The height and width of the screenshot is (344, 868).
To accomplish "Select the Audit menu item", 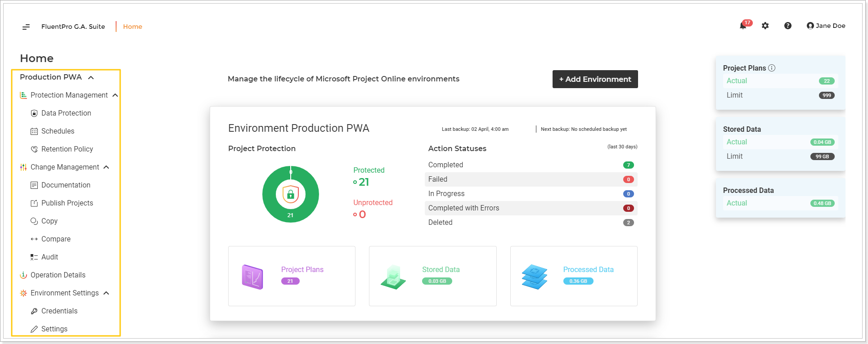I will point(49,257).
